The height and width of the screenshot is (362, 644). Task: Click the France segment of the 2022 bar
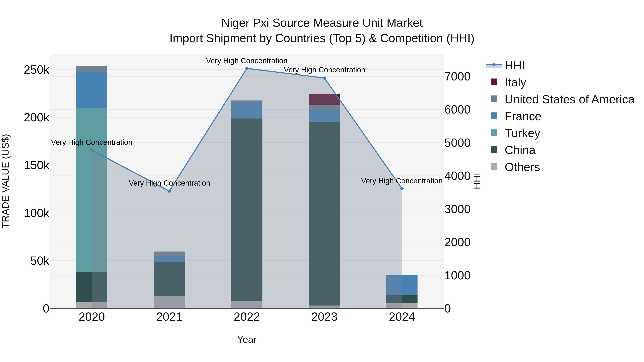pos(247,110)
